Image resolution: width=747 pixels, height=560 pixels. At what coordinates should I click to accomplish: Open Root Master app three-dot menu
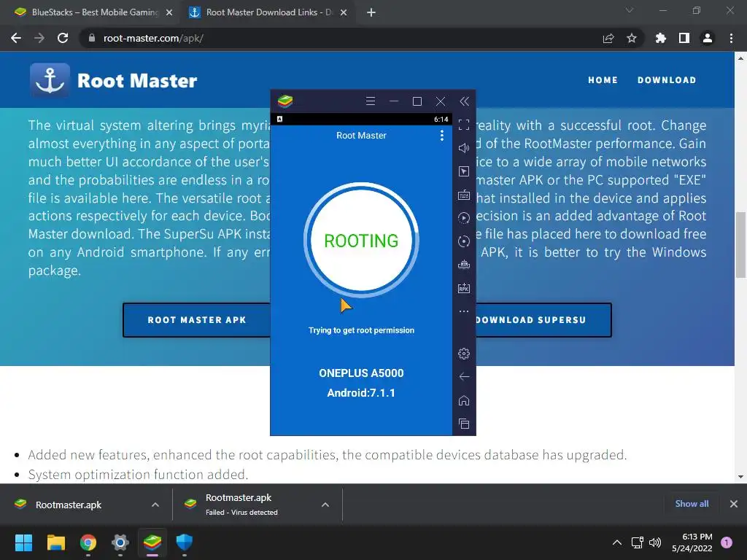442,136
